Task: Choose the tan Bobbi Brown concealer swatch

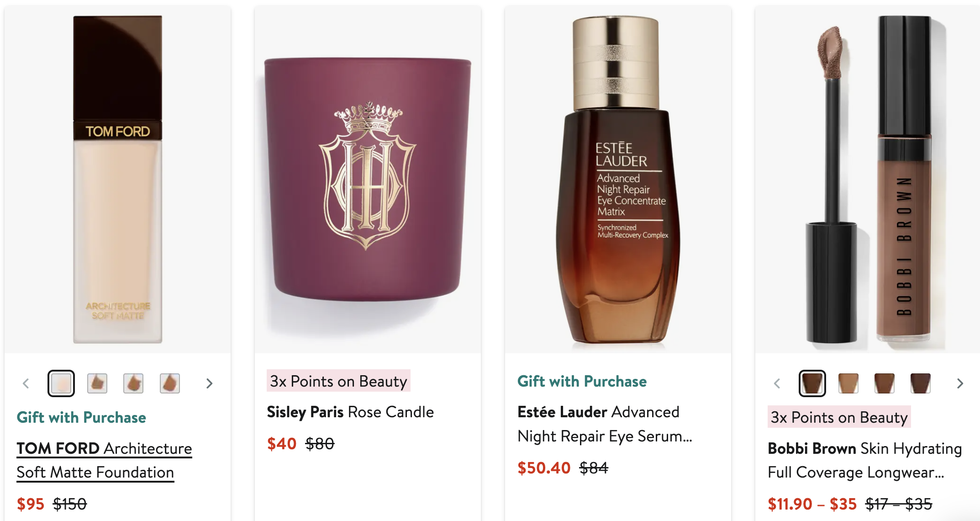Action: click(848, 383)
